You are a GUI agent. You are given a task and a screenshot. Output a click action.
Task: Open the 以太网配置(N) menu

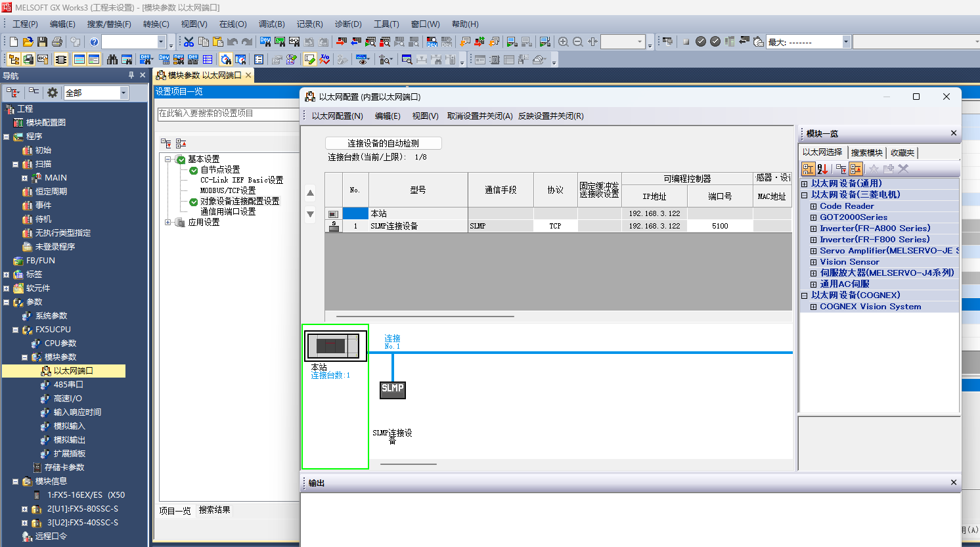pyautogui.click(x=337, y=116)
